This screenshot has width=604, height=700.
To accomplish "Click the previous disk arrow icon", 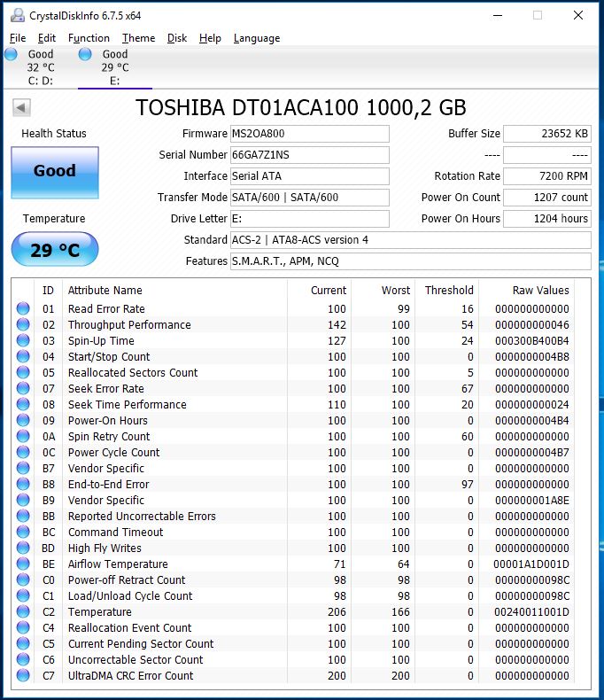I will click(21, 107).
